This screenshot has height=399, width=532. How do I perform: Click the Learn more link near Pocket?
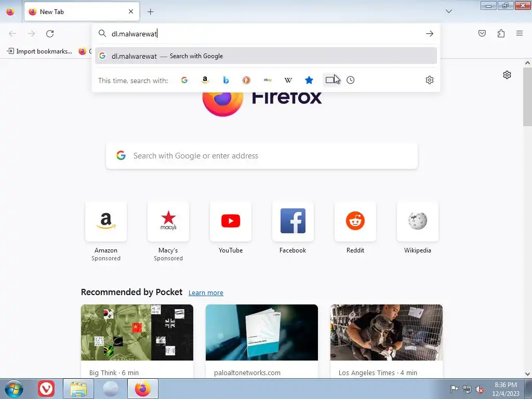pyautogui.click(x=206, y=293)
